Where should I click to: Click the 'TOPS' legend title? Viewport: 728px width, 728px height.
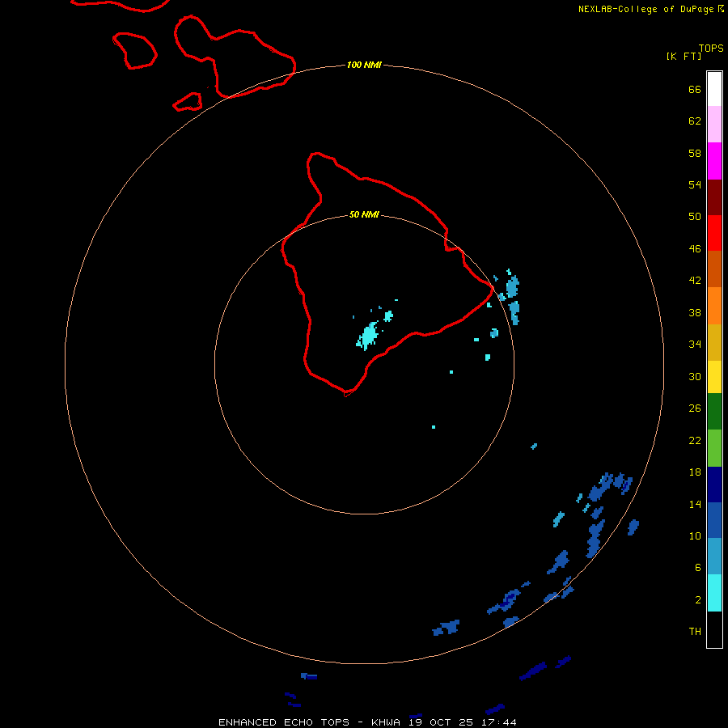(x=711, y=48)
